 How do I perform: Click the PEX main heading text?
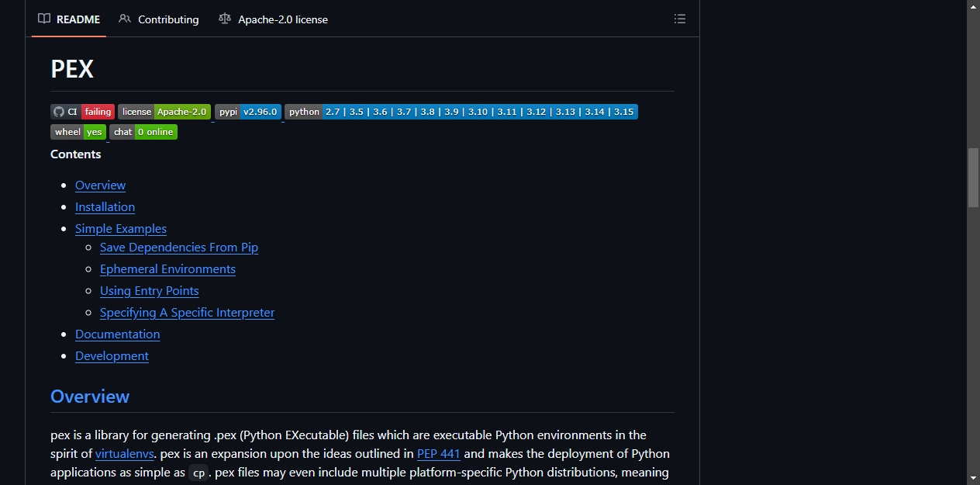click(72, 69)
